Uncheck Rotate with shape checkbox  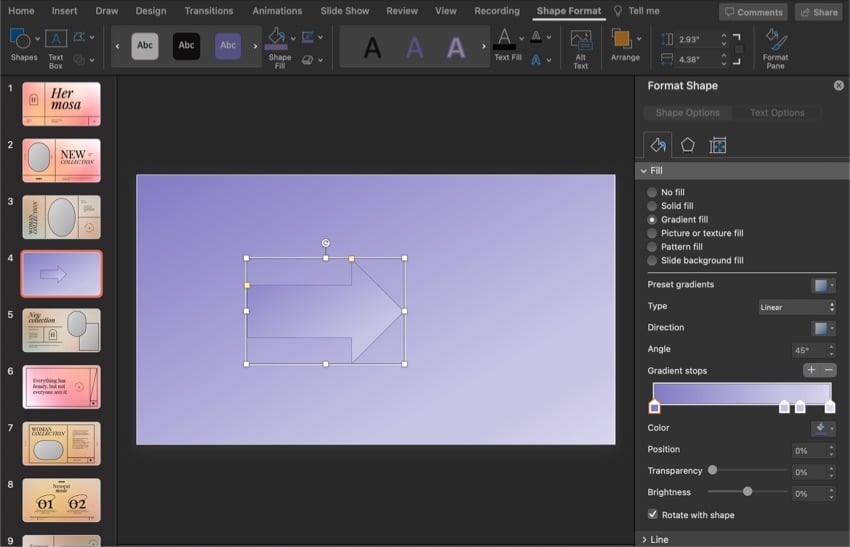(653, 515)
